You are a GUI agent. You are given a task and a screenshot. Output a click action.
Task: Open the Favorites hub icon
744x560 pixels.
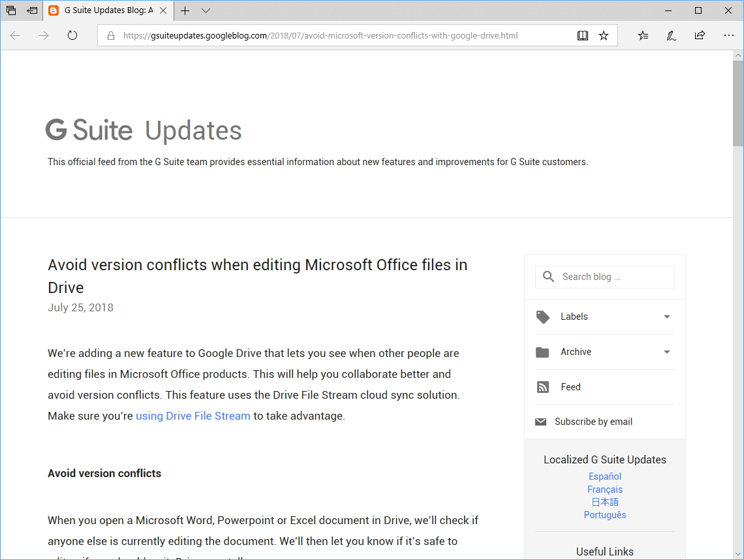[x=643, y=36]
